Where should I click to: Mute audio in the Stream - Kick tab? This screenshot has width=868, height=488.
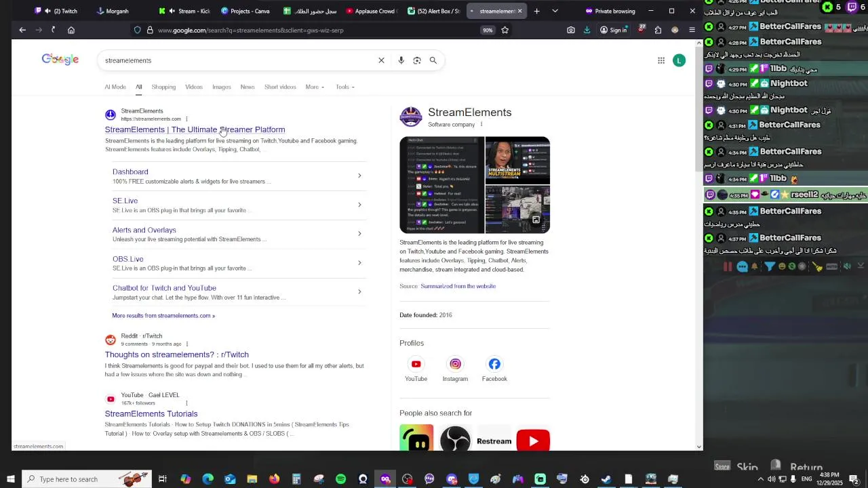click(x=172, y=11)
